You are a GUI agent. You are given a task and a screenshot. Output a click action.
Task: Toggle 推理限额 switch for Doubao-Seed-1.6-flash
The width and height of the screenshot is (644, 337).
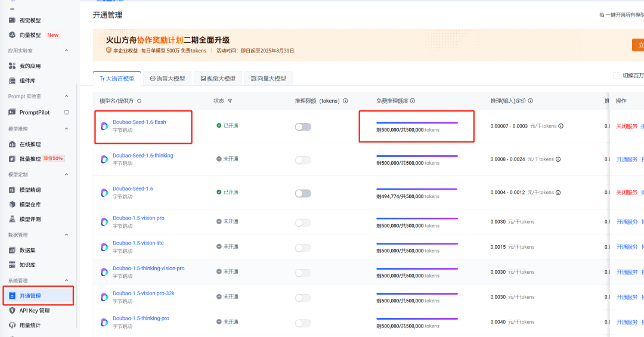(x=303, y=127)
